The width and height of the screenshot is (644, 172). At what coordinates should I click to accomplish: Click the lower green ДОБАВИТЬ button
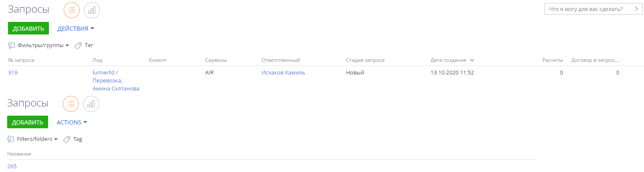27,122
